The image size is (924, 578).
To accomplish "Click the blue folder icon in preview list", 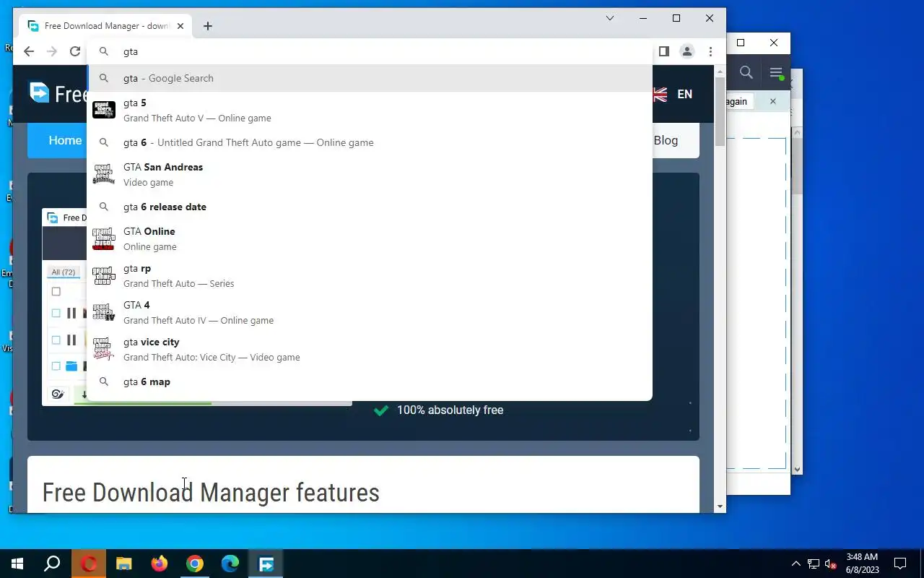I will coord(71,366).
